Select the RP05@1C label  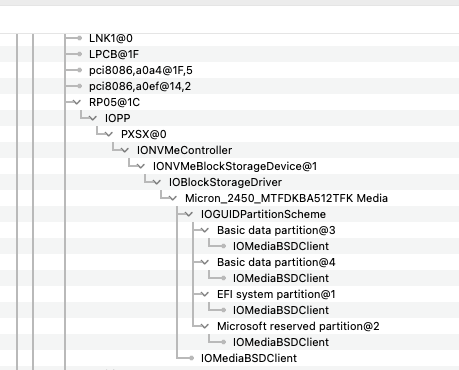[x=114, y=102]
